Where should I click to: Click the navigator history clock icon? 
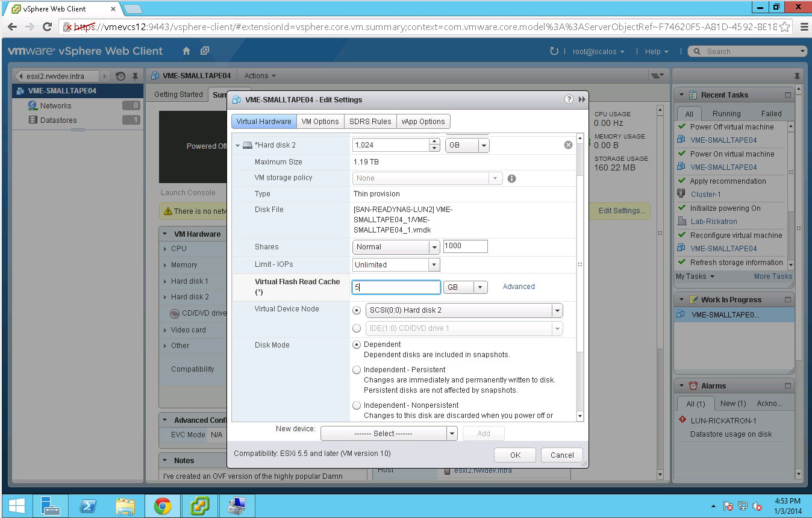(120, 76)
